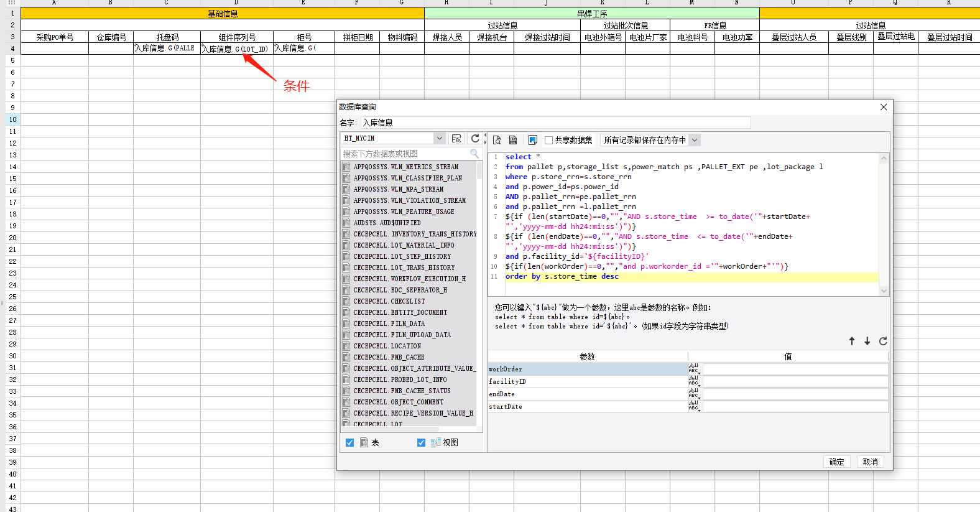The image size is (980, 512).
Task: Click the search magnifier in table search box
Action: 474,154
